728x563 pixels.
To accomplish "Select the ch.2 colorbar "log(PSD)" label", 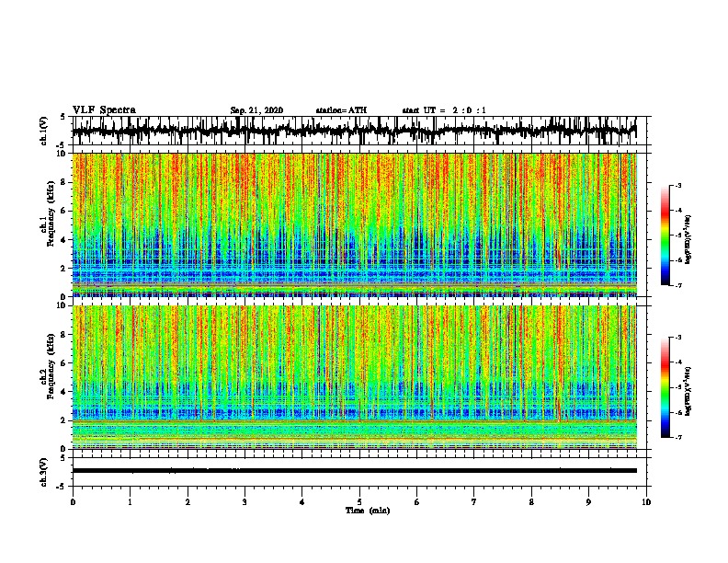I will (x=688, y=391).
